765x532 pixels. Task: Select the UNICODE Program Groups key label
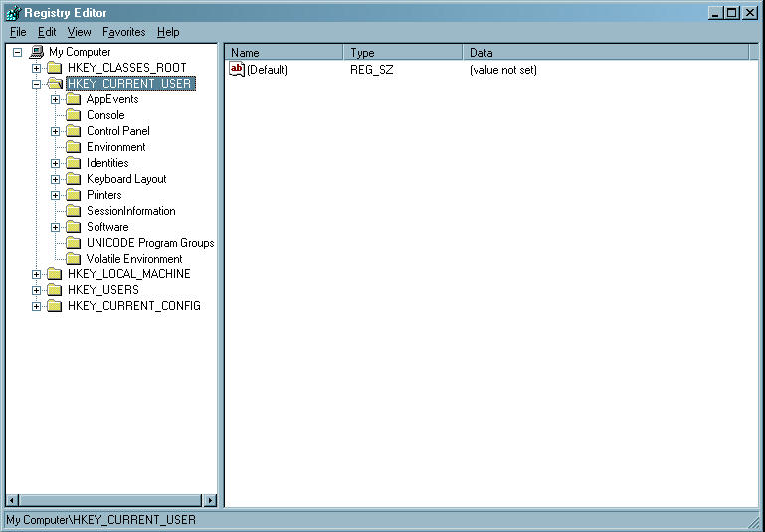click(x=150, y=243)
